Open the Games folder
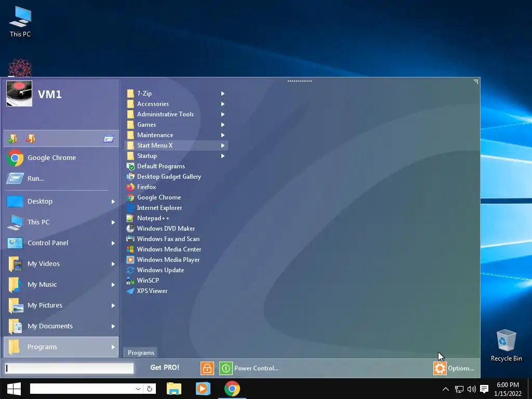Screen dimensions: 532x399 [176, 125]
